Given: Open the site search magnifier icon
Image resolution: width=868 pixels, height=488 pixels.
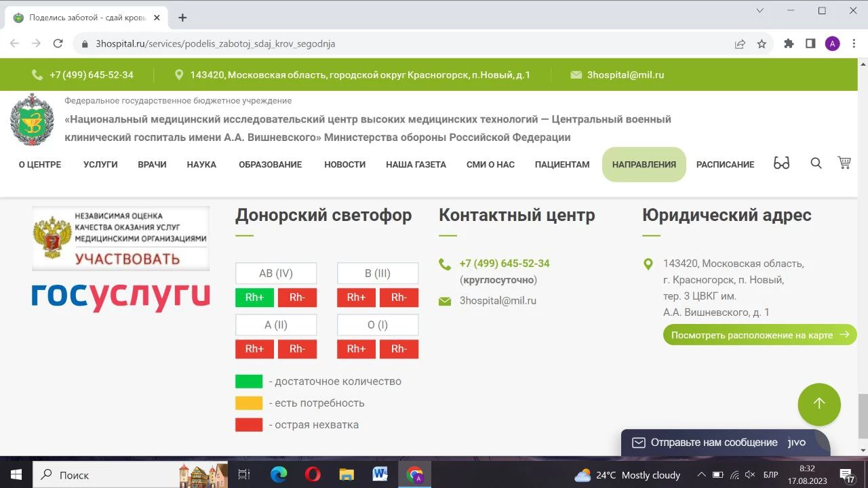Looking at the screenshot, I should 816,163.
